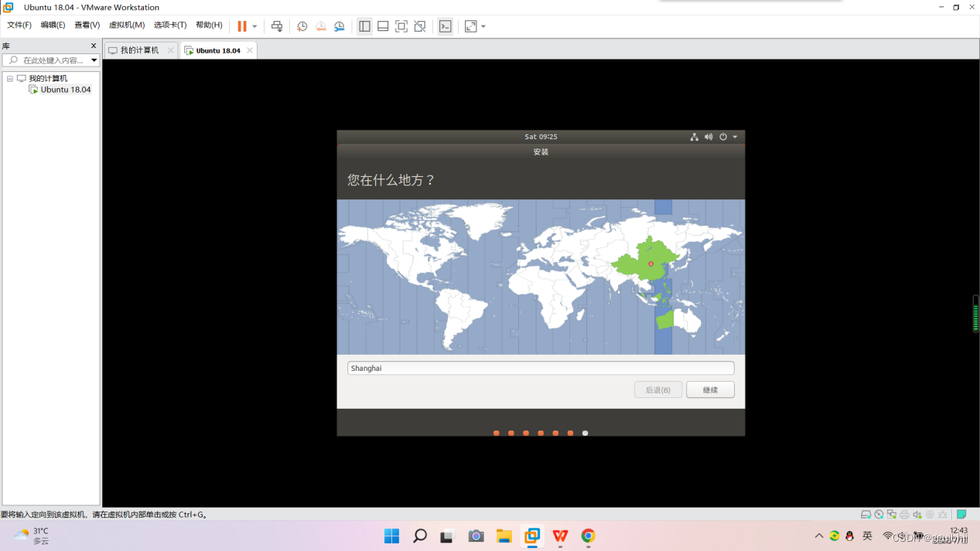Image resolution: width=980 pixels, height=551 pixels.
Task: Open the weather widget showing 31°C
Action: [32, 536]
